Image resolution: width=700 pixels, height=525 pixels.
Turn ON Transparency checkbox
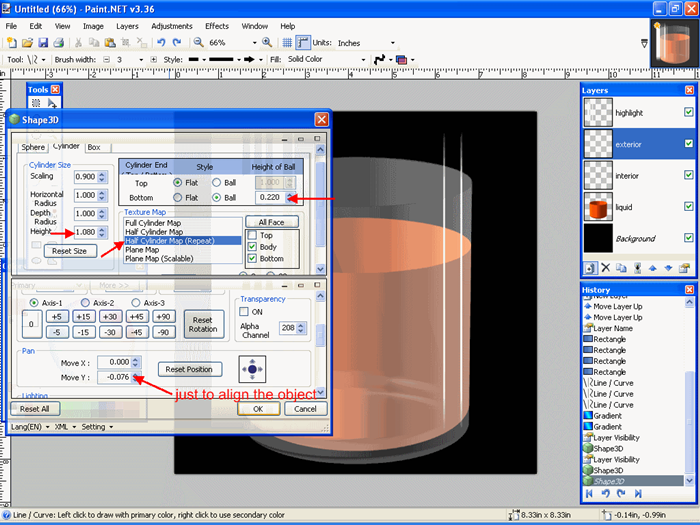pyautogui.click(x=244, y=312)
